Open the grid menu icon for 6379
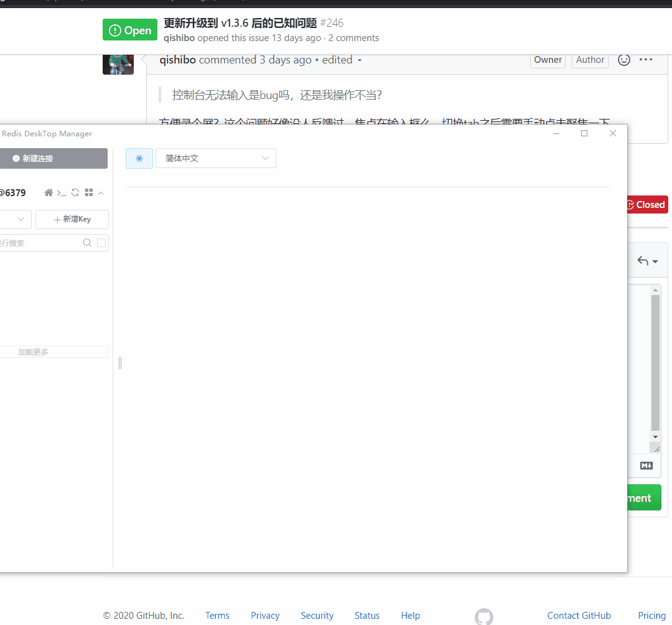Image resolution: width=672 pixels, height=625 pixels. (89, 192)
